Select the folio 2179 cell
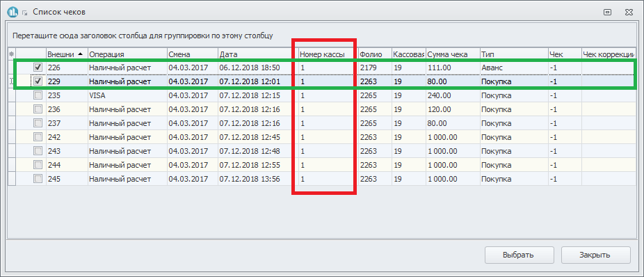The image size is (644, 277). [x=375, y=68]
